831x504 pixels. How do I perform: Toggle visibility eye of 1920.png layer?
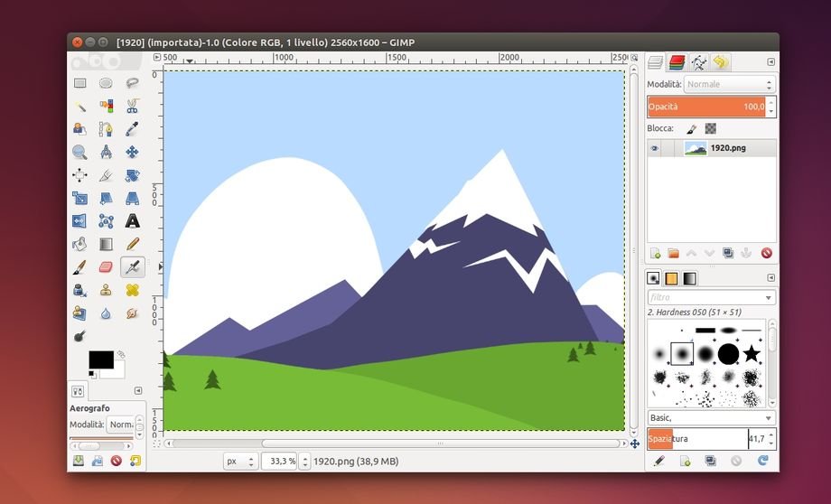tap(655, 148)
